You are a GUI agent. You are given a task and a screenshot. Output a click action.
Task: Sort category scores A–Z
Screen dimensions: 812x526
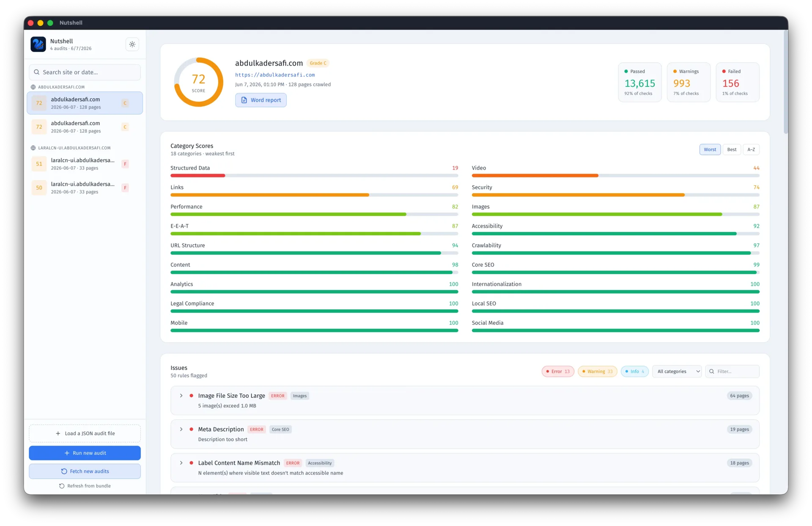[x=751, y=149]
